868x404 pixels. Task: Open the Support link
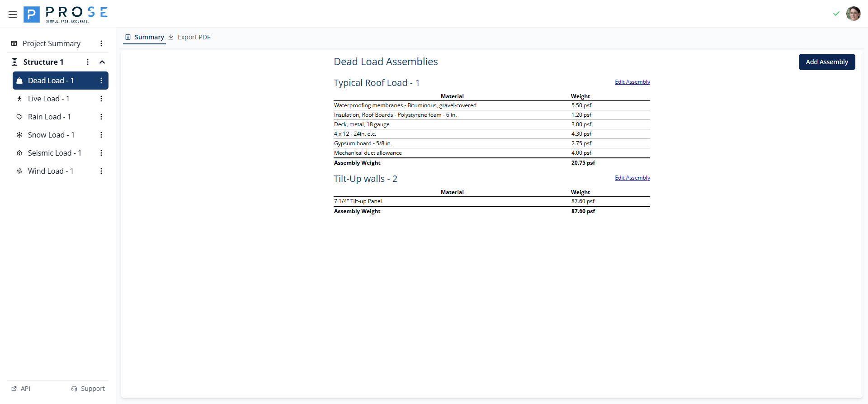click(88, 389)
